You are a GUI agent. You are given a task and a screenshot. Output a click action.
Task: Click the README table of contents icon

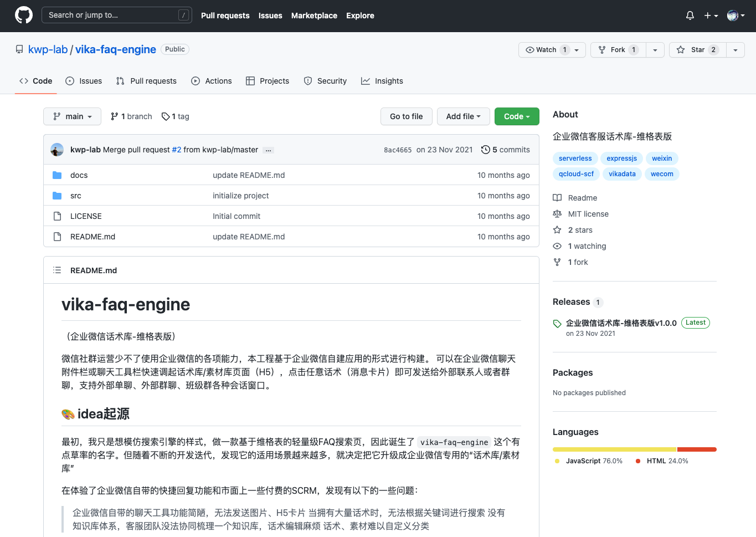(x=57, y=270)
